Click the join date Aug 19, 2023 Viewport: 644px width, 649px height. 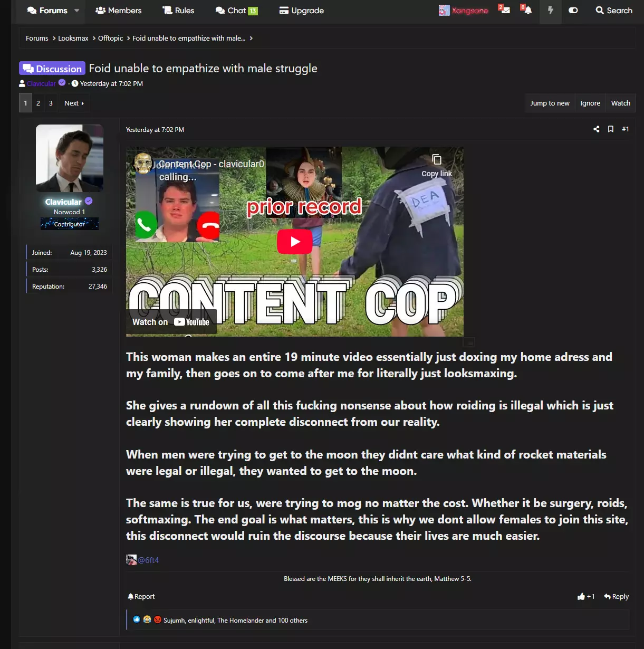point(89,253)
